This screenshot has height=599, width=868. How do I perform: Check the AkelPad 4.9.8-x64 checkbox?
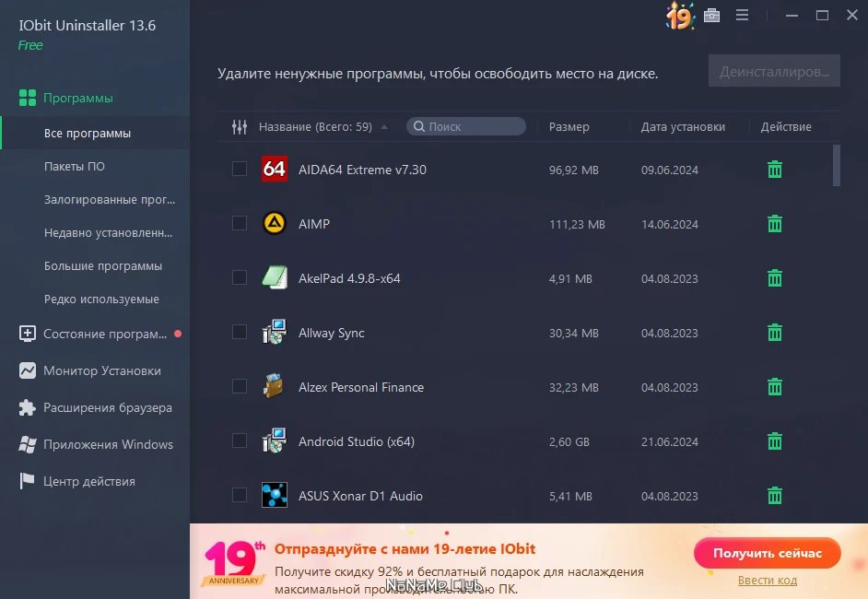pyautogui.click(x=240, y=278)
